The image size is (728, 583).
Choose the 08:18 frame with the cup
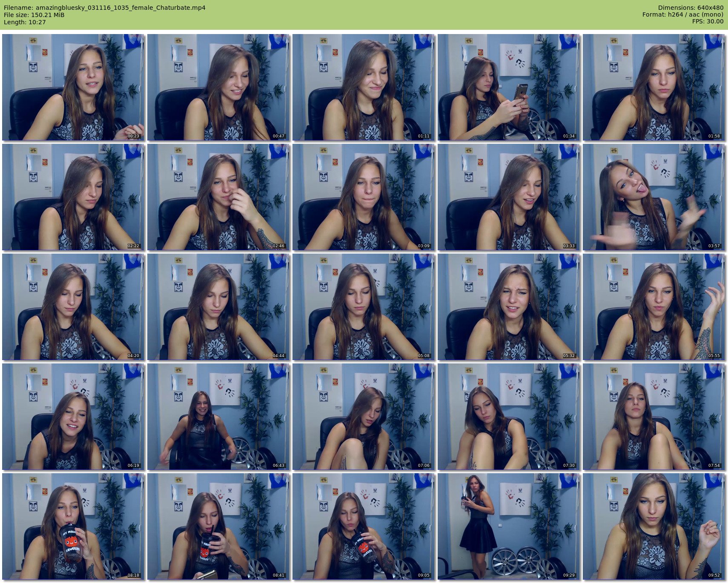coord(73,526)
